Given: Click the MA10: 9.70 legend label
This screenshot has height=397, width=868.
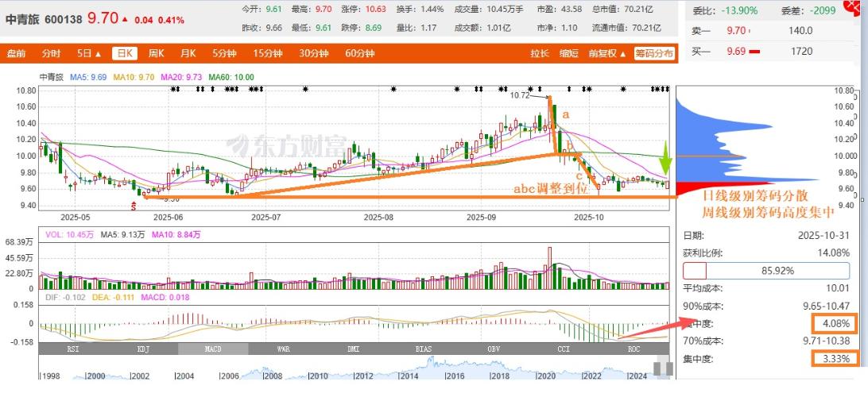Looking at the screenshot, I should 134,77.
